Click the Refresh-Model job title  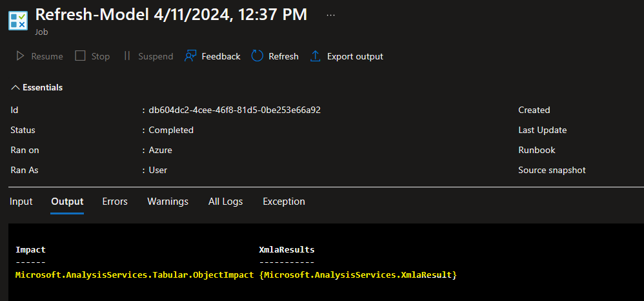coord(171,14)
